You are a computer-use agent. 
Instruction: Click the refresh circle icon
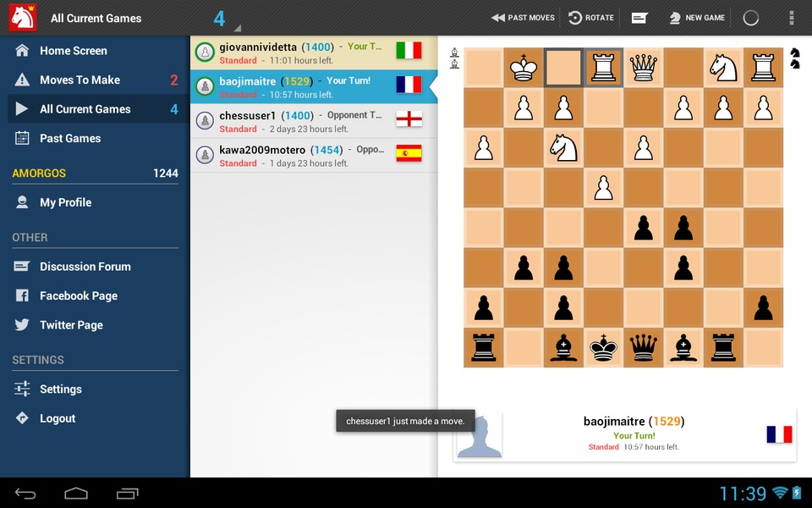751,18
